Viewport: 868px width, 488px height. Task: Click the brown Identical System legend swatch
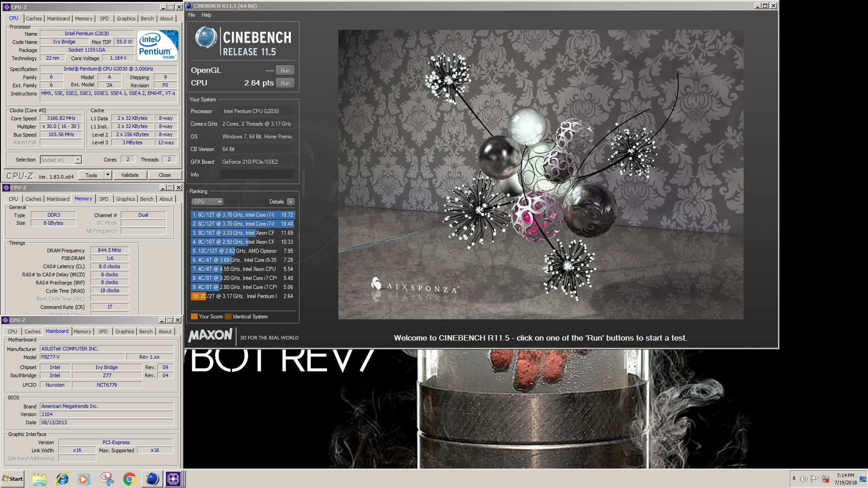(x=228, y=317)
